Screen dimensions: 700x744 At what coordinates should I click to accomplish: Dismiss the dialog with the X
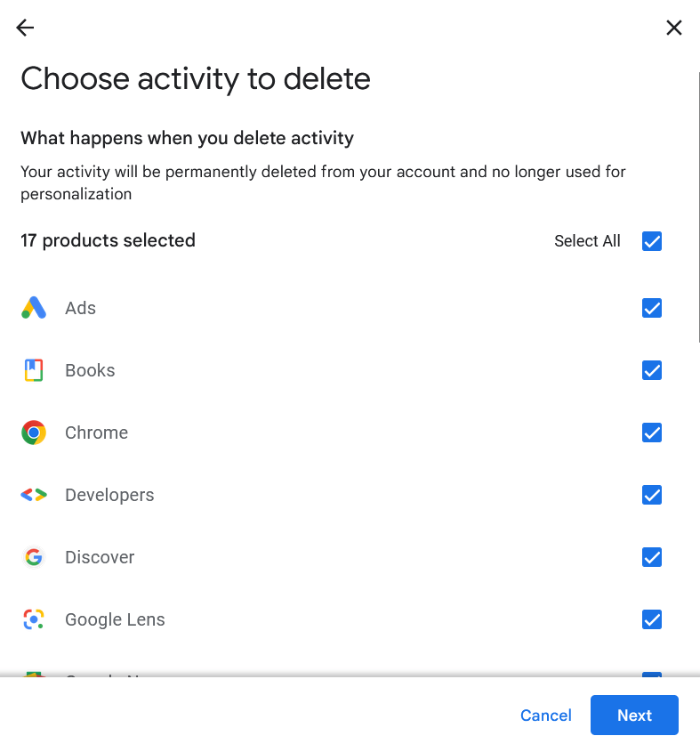coord(674,28)
